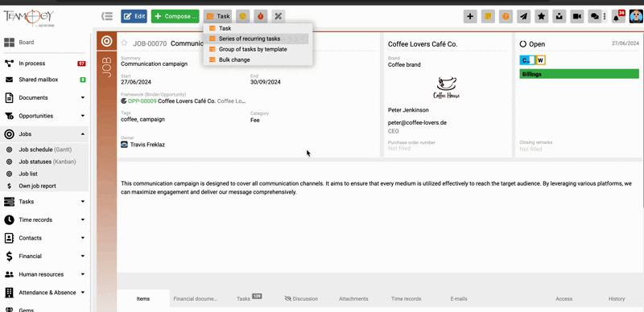Open notifications bell with 36 badge
This screenshot has height=312, width=644.
617,16
